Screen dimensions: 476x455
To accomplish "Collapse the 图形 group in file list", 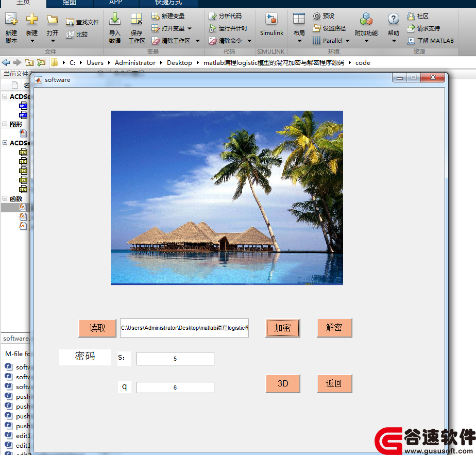I will (x=5, y=124).
